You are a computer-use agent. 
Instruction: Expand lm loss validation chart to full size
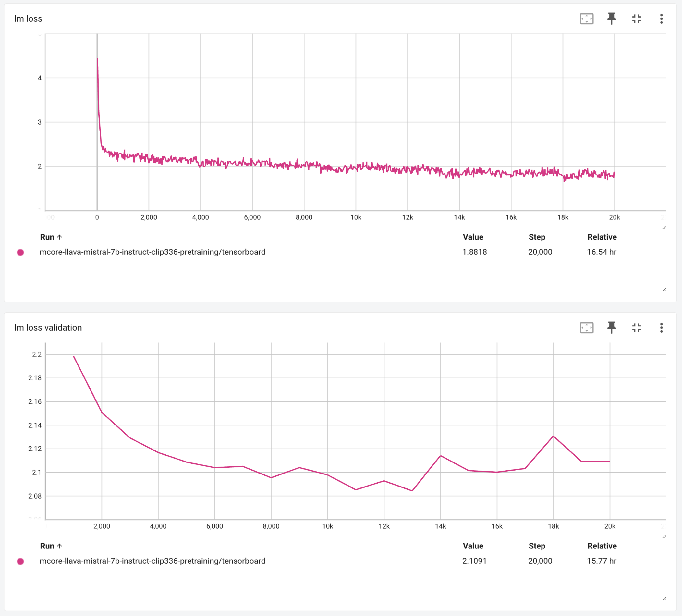click(637, 327)
